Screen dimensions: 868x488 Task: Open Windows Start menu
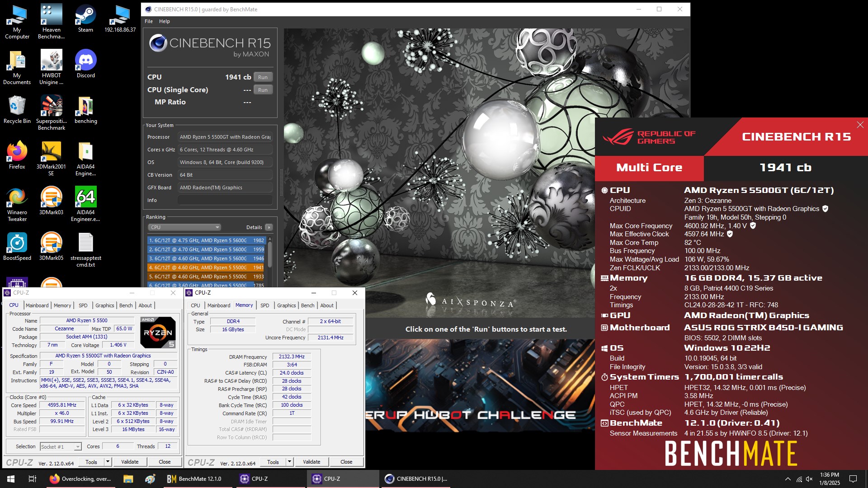coord(11,479)
